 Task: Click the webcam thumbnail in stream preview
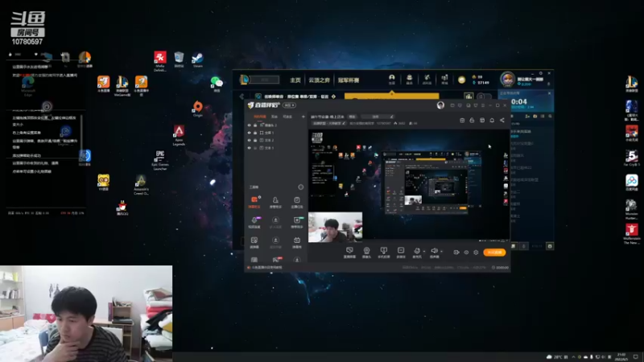tap(335, 227)
